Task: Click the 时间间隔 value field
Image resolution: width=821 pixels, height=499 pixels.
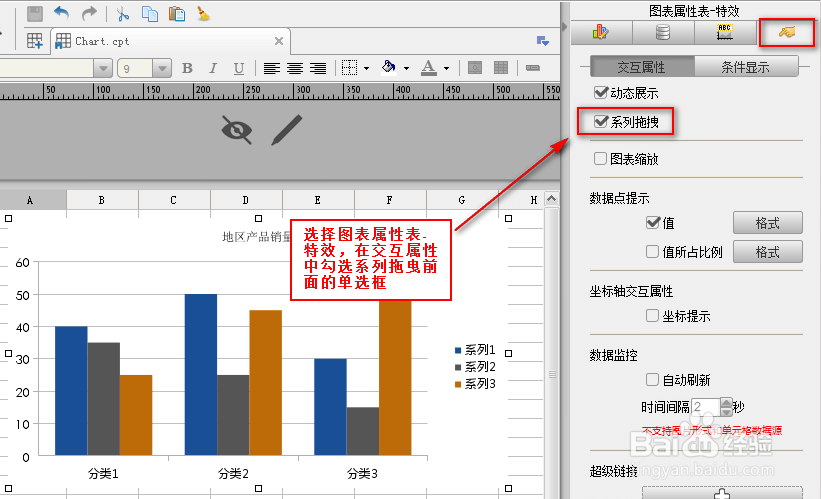Action: pyautogui.click(x=706, y=407)
